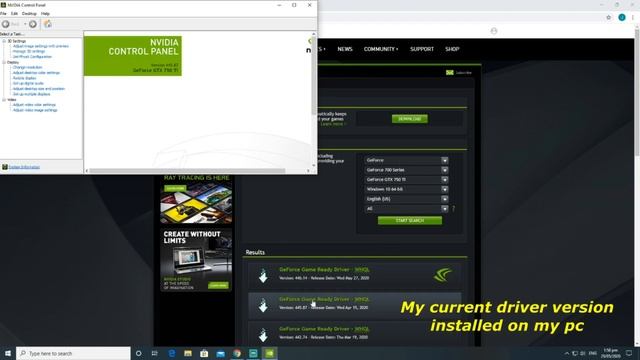Open Adjust video color settings task
Viewport: 640px width, 360px height.
click(34, 105)
